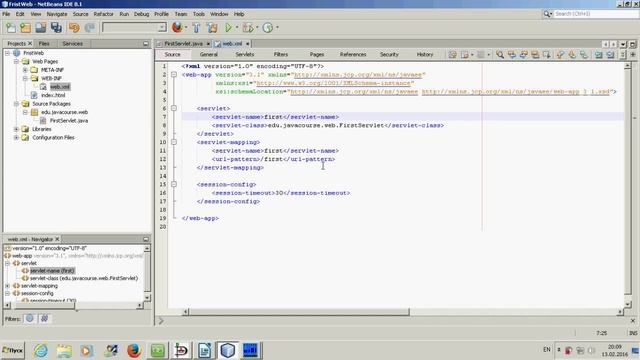Open the Source menu in the menu bar
The width and height of the screenshot is (640, 360).
pos(80,14)
